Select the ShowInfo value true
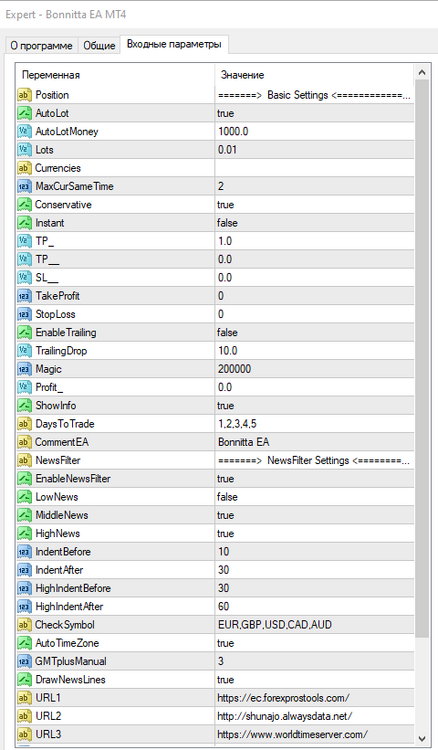This screenshot has width=438, height=750. pos(226,406)
